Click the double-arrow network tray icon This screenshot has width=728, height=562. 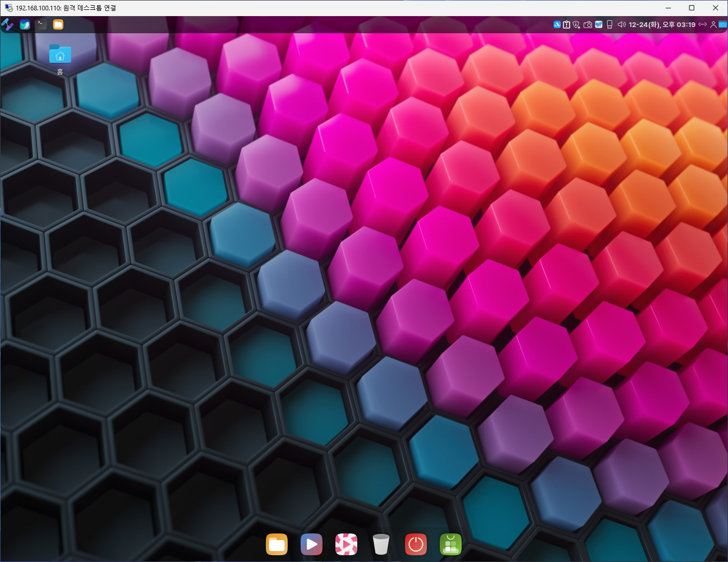703,24
